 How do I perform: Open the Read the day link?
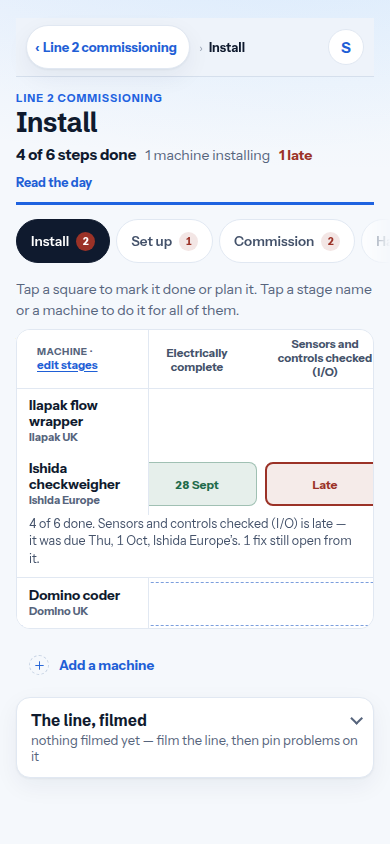(54, 182)
